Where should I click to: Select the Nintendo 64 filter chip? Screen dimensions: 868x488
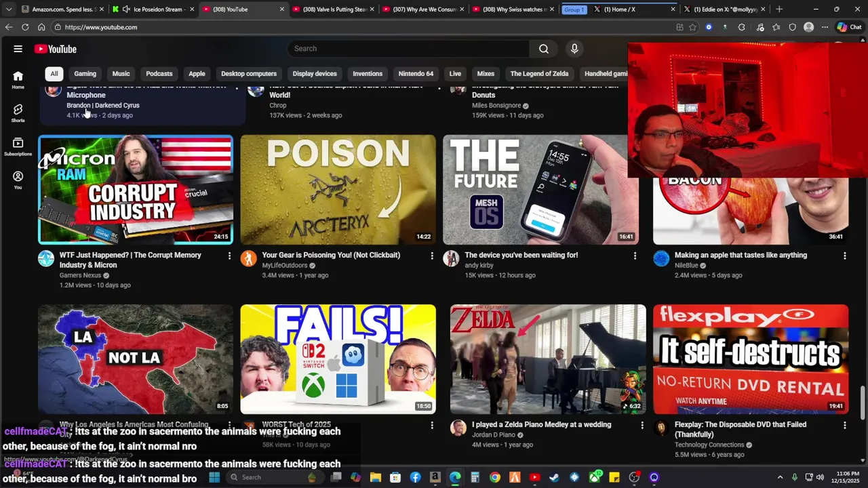pyautogui.click(x=416, y=73)
